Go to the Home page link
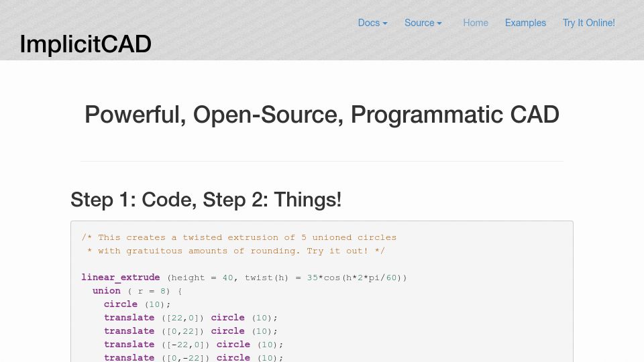 coord(476,23)
